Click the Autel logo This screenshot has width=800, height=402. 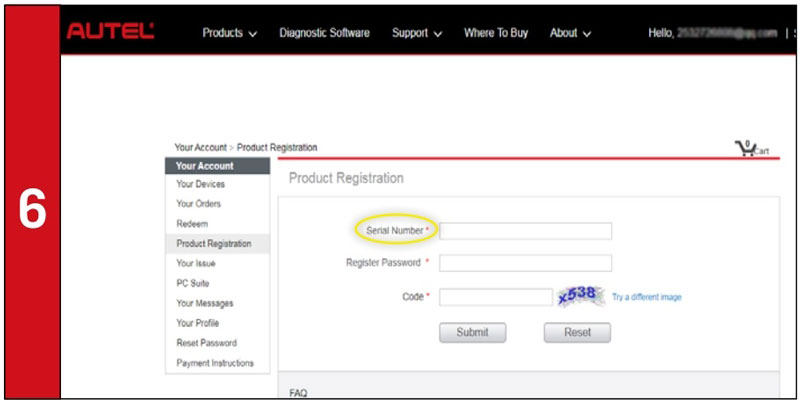point(110,32)
